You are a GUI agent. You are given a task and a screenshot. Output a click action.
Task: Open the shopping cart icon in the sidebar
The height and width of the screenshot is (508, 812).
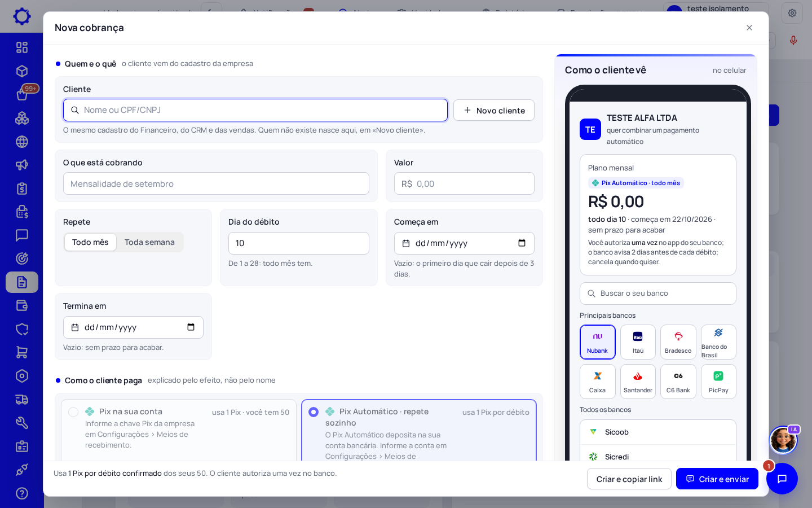coord(22,352)
